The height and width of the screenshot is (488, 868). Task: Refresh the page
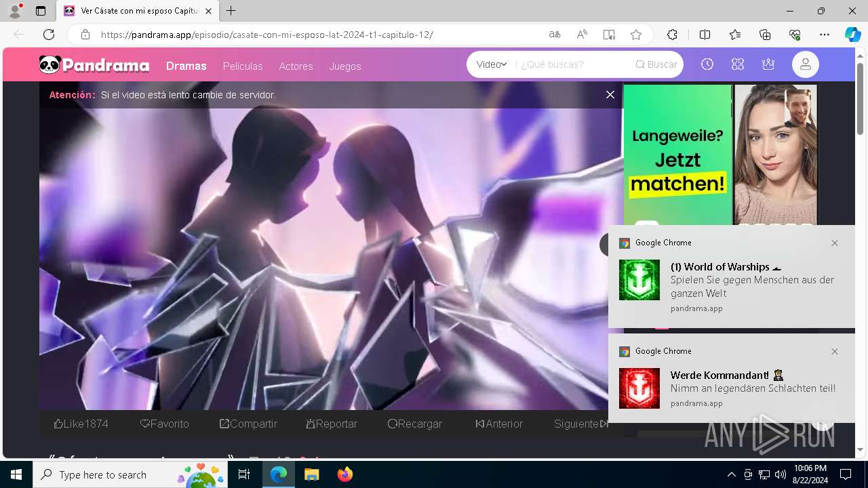coord(49,35)
